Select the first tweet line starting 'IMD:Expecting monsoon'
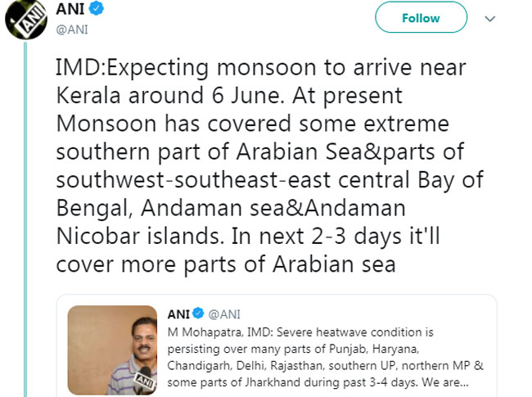The image size is (532, 397). [261, 67]
